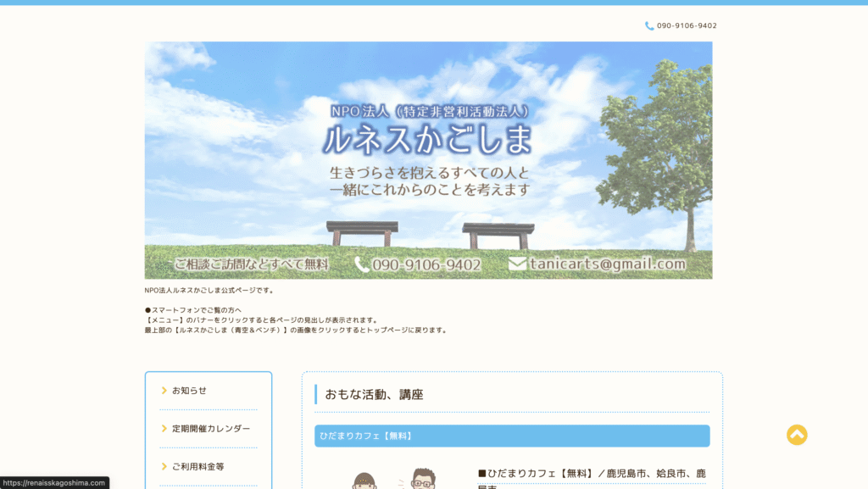868x489 pixels.
Task: Click the chevron beside ご利用料金等
Action: pos(164,467)
